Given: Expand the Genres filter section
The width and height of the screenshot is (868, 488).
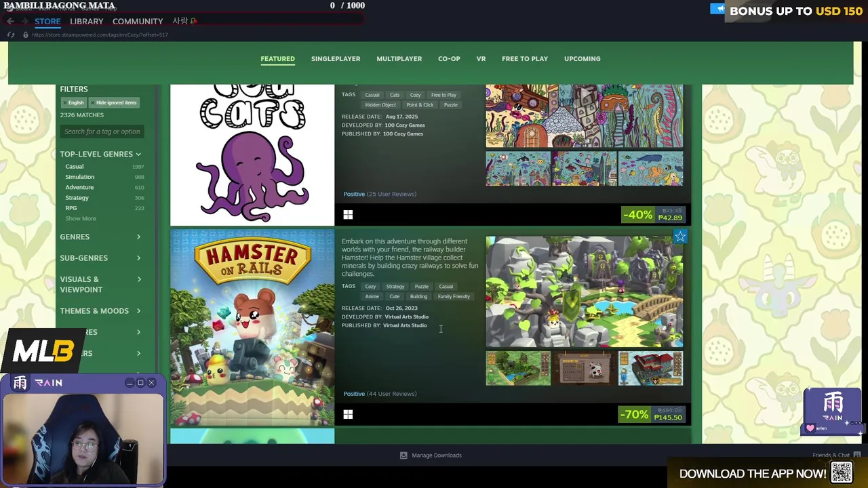Looking at the screenshot, I should point(100,237).
